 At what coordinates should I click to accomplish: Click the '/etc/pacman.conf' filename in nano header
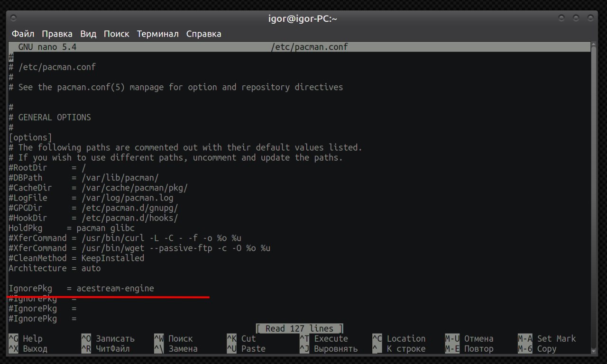pos(309,47)
